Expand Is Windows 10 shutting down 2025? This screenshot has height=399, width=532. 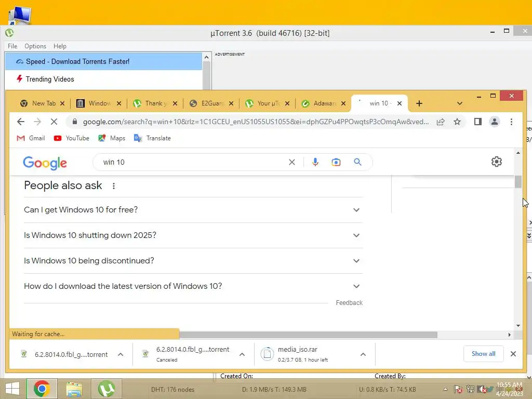click(193, 235)
